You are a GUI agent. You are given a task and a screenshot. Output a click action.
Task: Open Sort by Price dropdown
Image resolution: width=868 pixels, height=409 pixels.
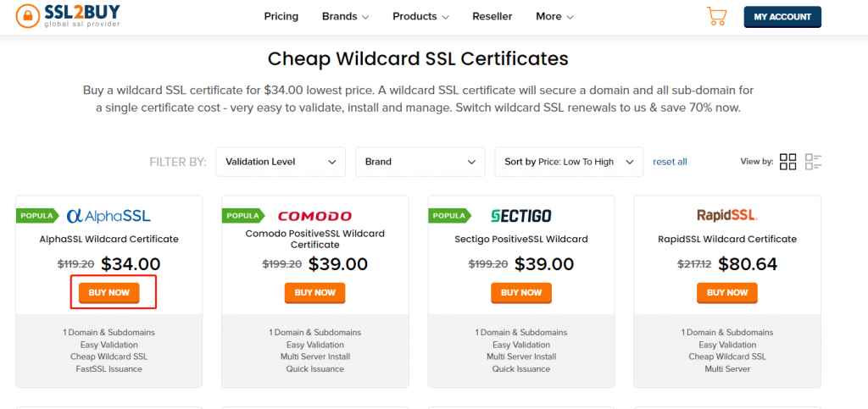569,162
